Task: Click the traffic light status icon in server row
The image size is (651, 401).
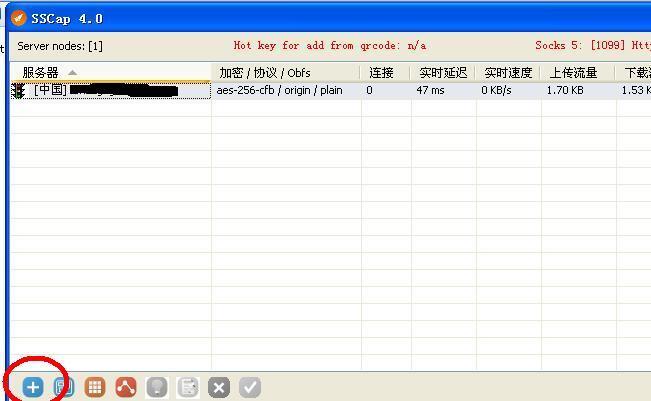Action: point(19,90)
